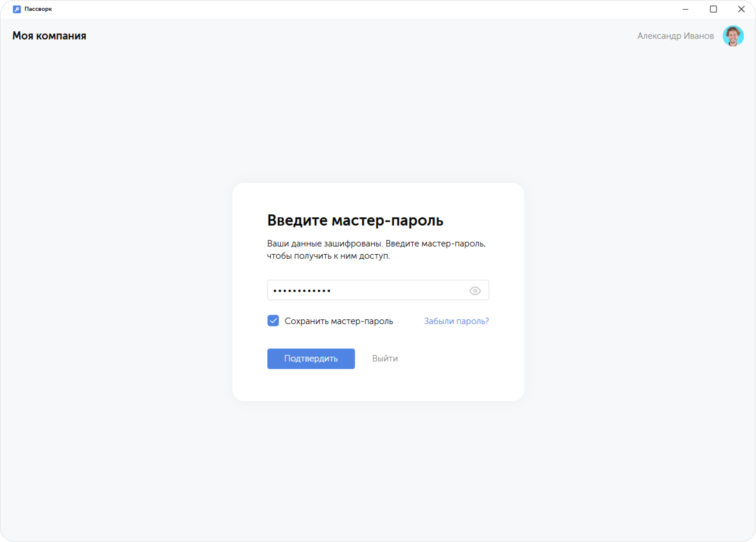
Task: Click on the masked password dots
Action: pos(302,291)
